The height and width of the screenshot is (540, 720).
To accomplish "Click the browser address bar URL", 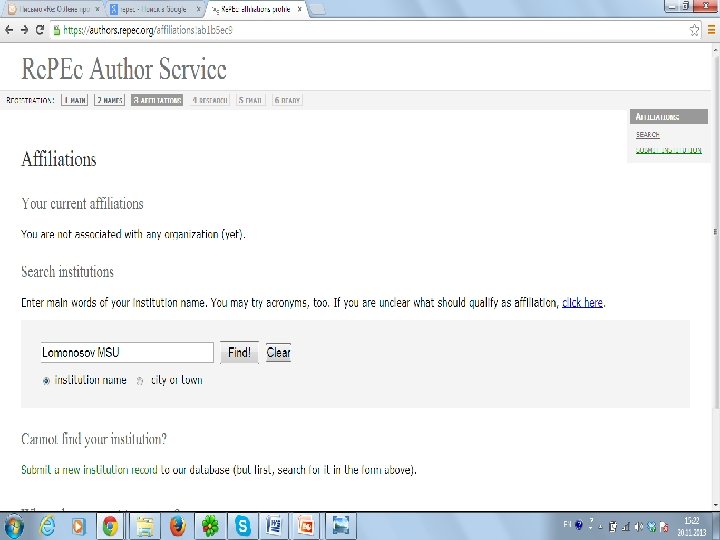I will coord(148,30).
